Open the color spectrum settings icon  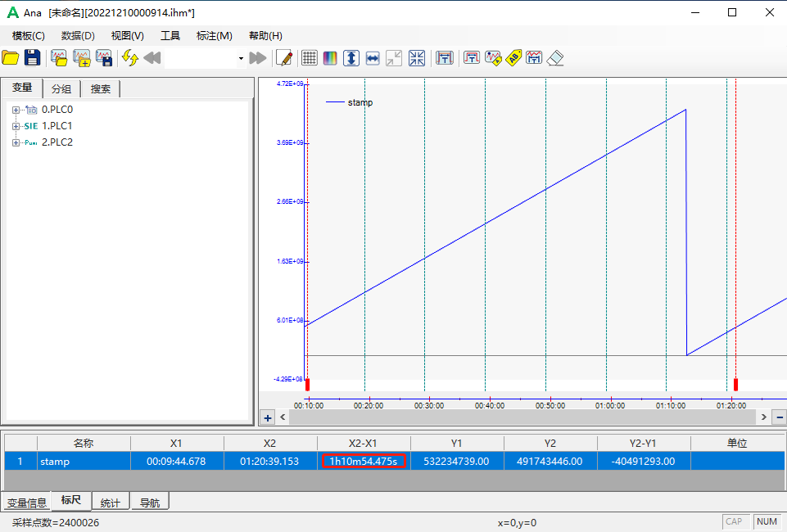(x=330, y=58)
